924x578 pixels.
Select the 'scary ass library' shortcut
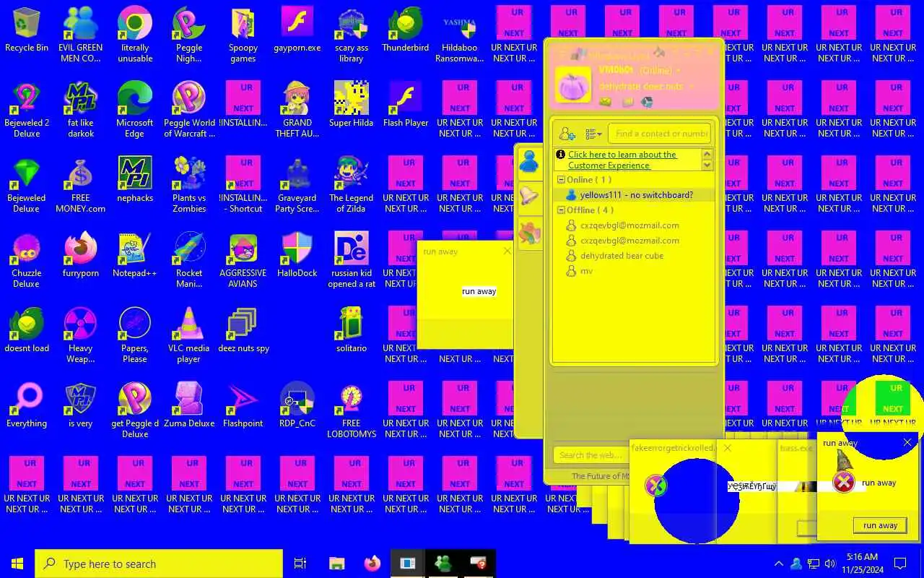(x=352, y=35)
